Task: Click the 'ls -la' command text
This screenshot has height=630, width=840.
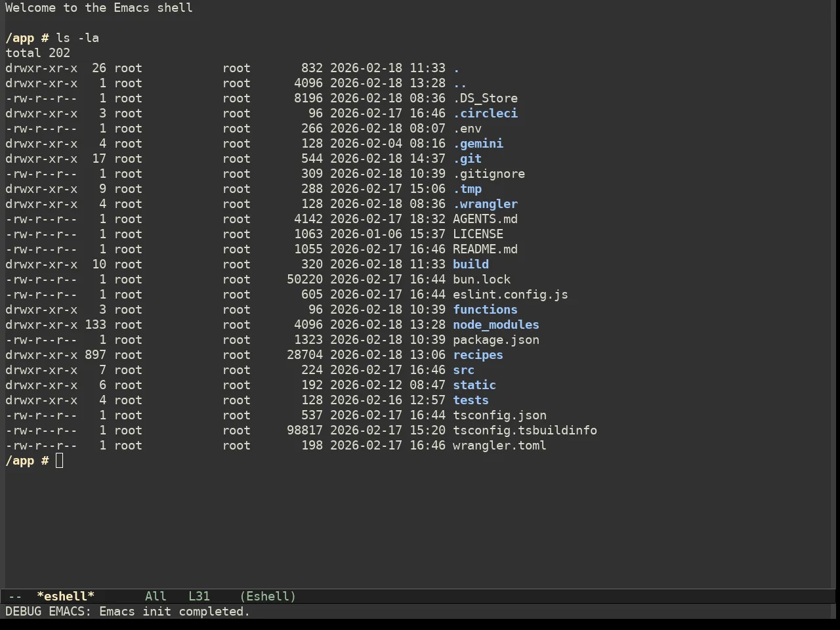Action: pos(77,38)
